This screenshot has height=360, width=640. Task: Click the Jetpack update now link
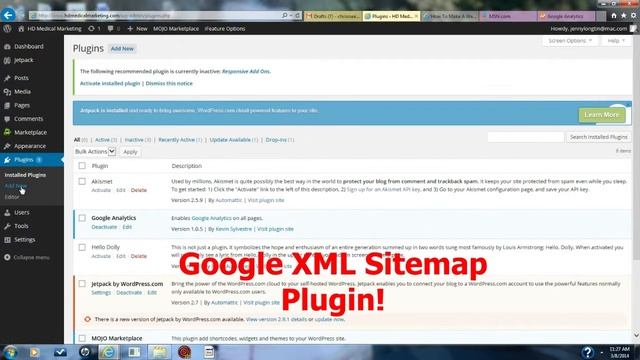tap(329, 319)
